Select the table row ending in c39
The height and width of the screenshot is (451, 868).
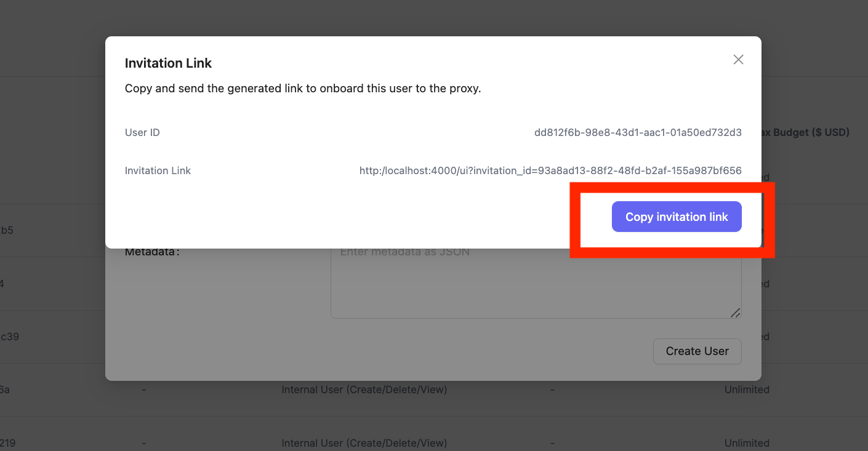tap(10, 337)
